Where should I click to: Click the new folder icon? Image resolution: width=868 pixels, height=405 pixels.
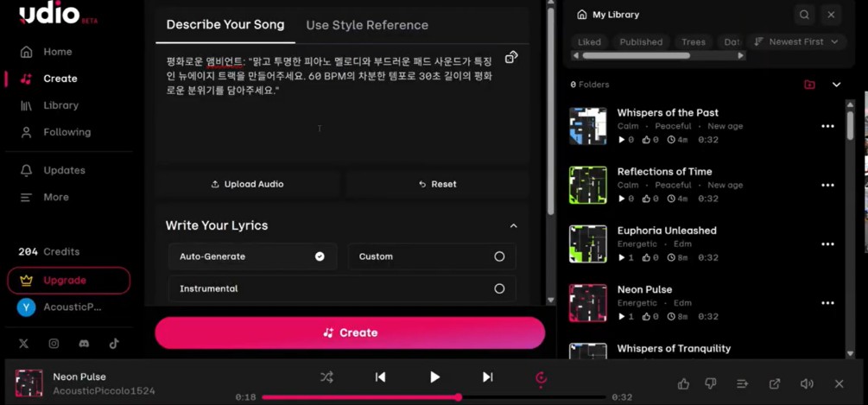(809, 85)
